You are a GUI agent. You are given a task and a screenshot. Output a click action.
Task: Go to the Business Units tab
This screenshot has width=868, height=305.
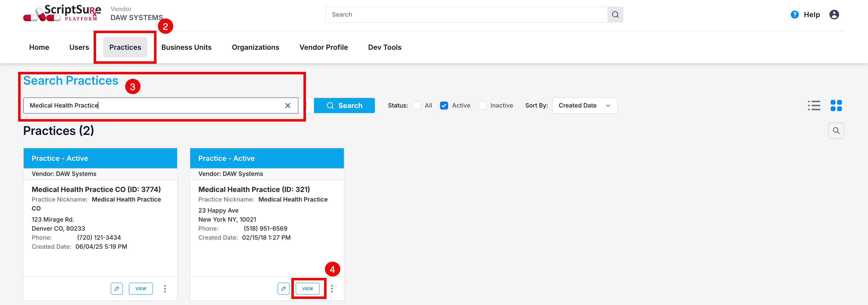(x=186, y=47)
